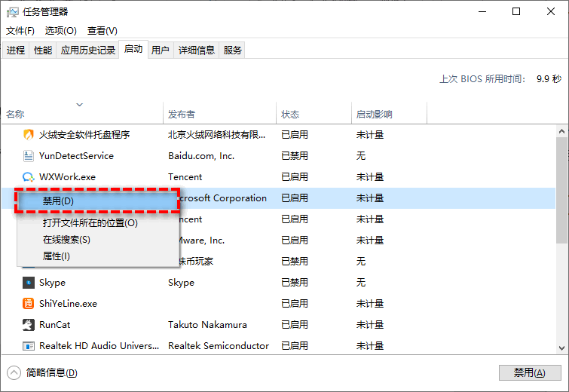The width and height of the screenshot is (569, 392).
Task: Click the scrollbar down arrow
Action: (x=561, y=348)
